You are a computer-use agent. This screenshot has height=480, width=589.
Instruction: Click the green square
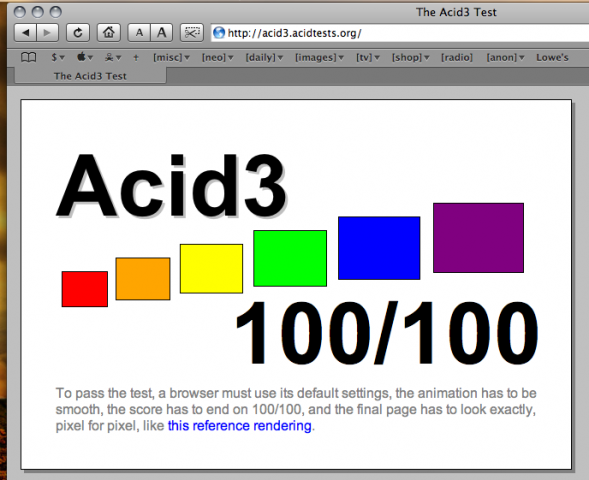click(x=290, y=258)
